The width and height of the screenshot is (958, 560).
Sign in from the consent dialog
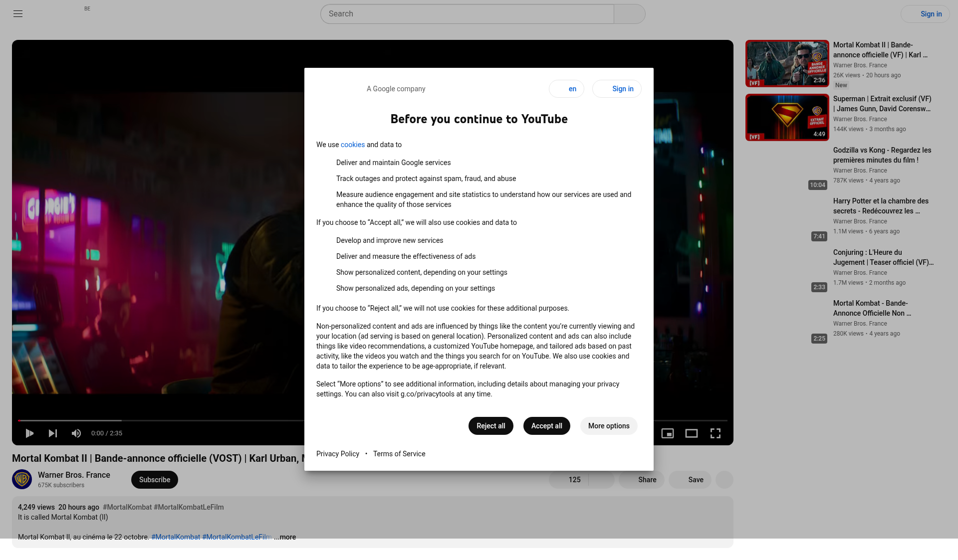pyautogui.click(x=617, y=89)
